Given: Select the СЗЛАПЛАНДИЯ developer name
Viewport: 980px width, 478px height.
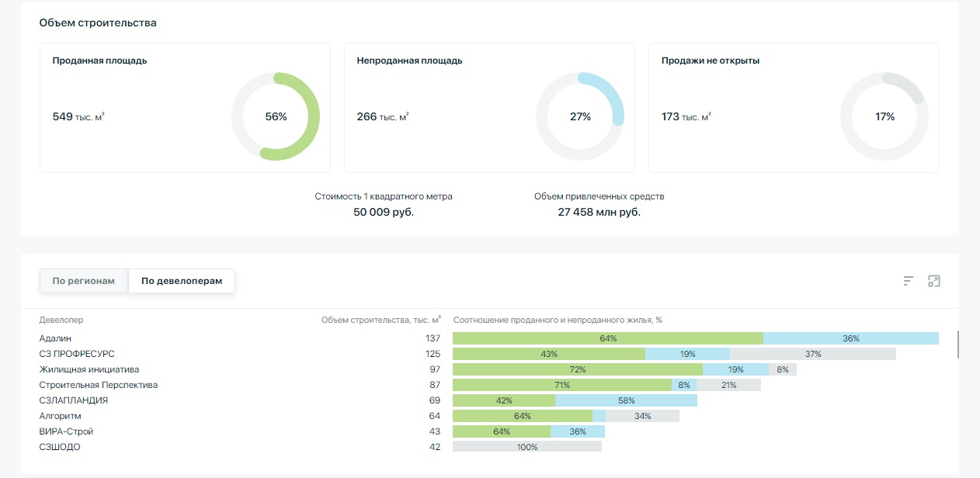Looking at the screenshot, I should pos(74,400).
